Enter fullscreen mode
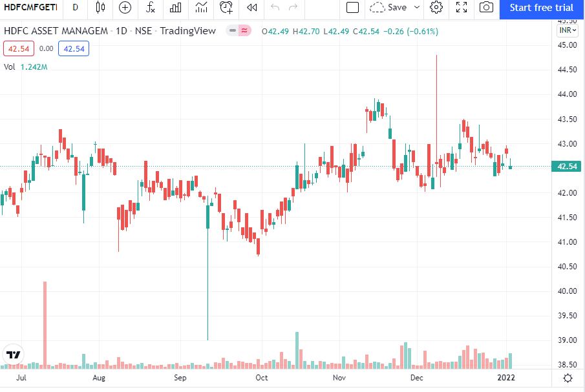Screen dimensions: 585x392 [462, 8]
